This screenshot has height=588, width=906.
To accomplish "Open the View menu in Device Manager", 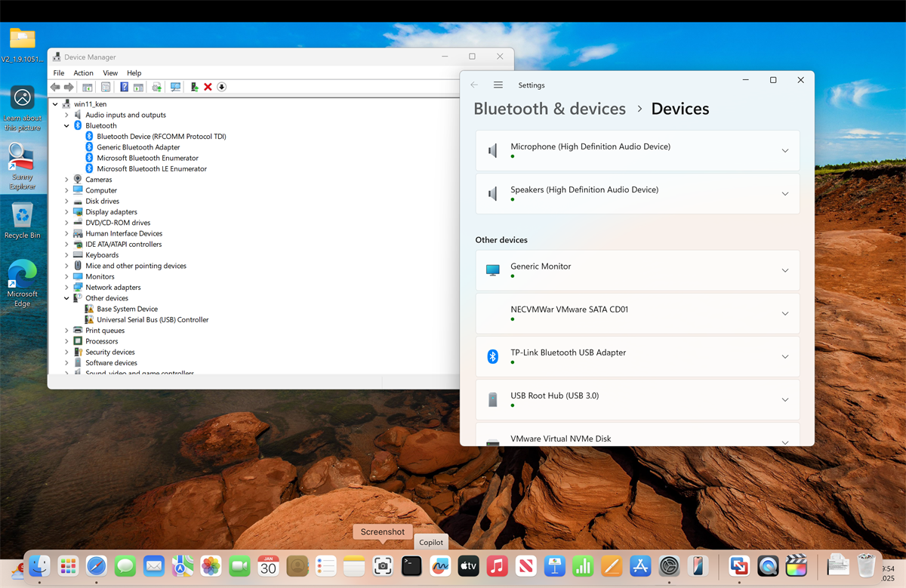I will pos(110,73).
